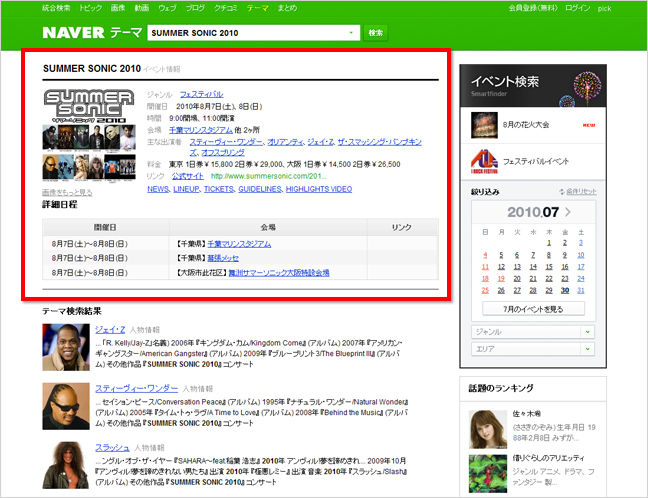Image resolution: width=648 pixels, height=498 pixels.
Task: Open the エリア dropdown
Action: (533, 349)
